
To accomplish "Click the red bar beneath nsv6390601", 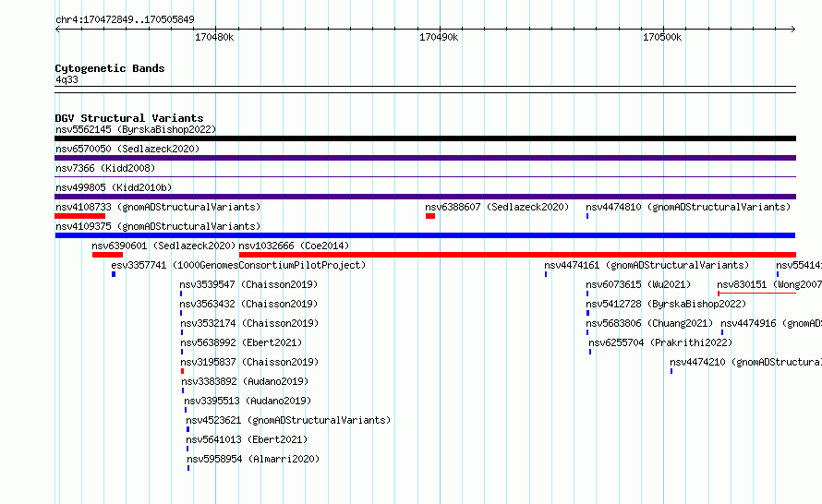I will [107, 255].
